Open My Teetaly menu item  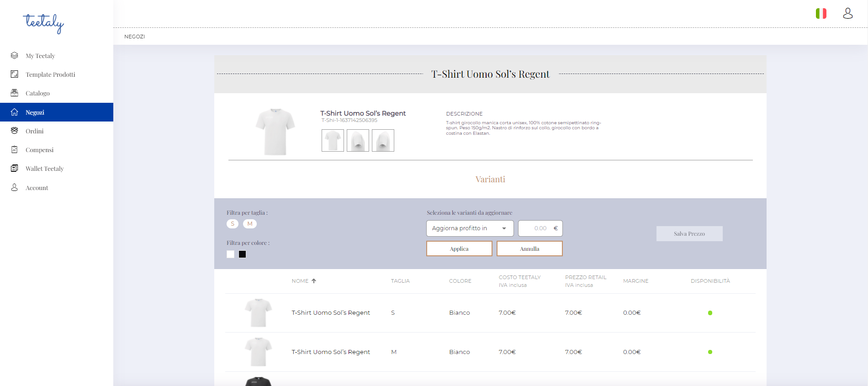pyautogui.click(x=40, y=56)
